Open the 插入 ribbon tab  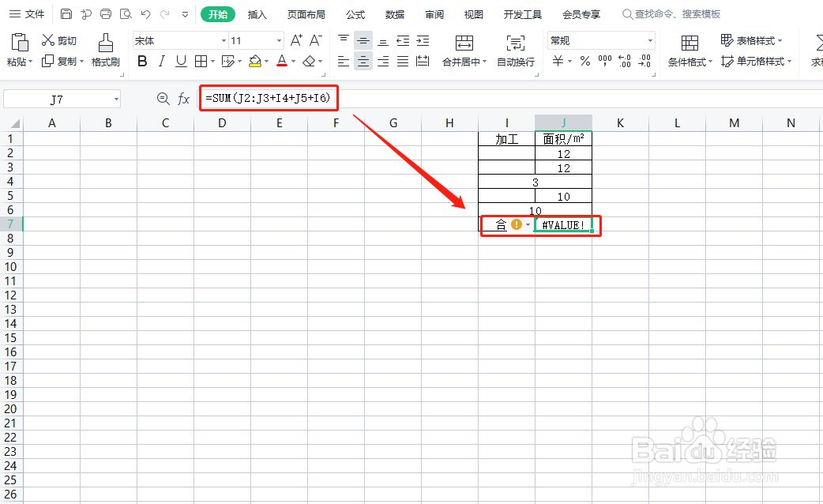[257, 13]
